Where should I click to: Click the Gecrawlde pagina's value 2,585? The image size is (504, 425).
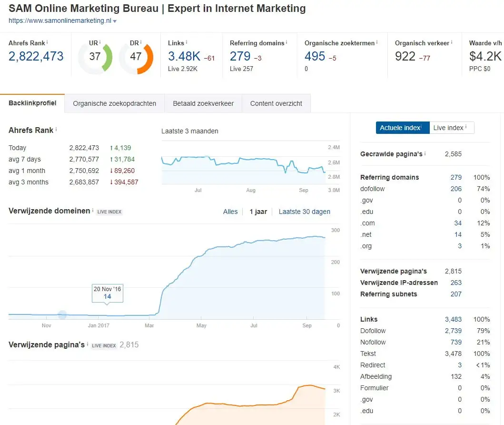coord(453,154)
